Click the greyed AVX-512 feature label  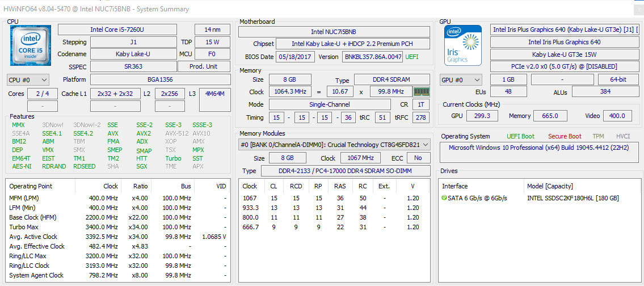pyautogui.click(x=176, y=133)
